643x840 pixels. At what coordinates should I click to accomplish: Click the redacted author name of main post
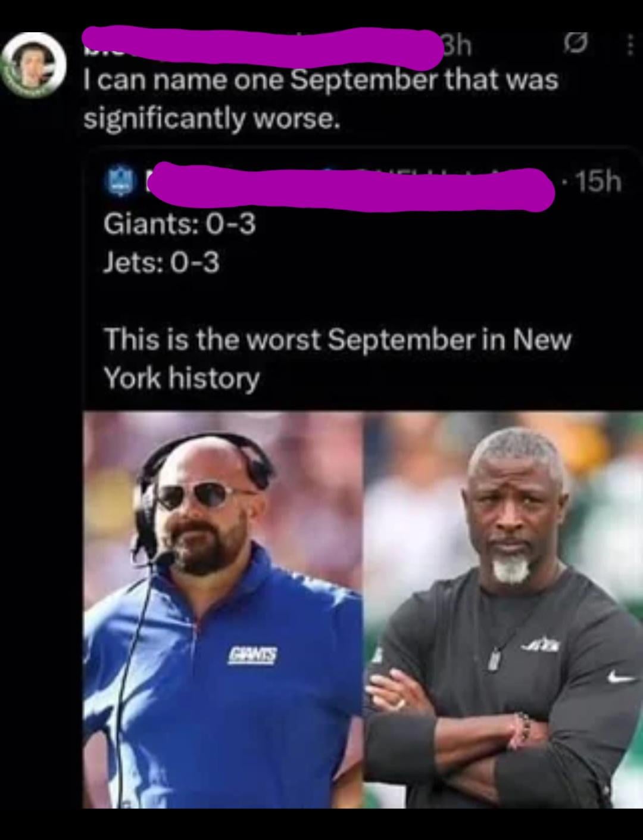263,43
